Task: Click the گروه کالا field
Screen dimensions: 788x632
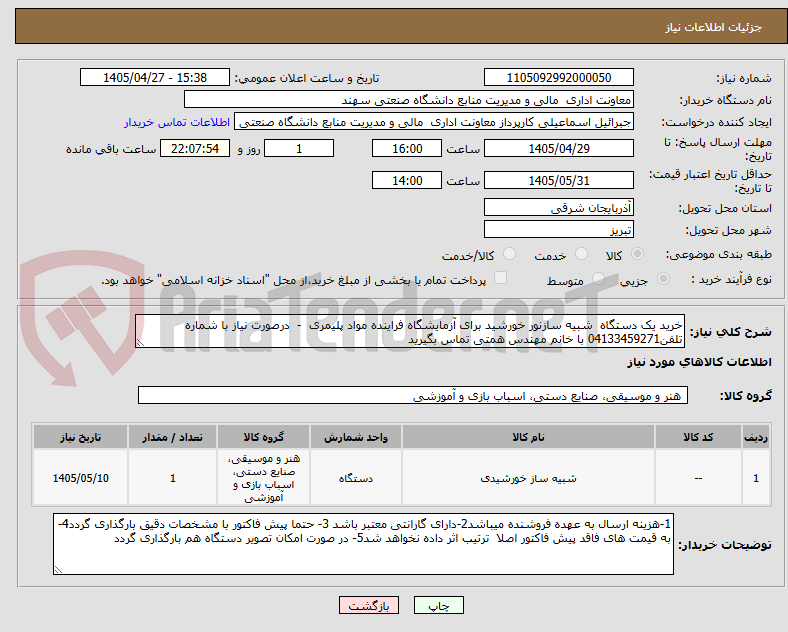Action: (x=413, y=396)
